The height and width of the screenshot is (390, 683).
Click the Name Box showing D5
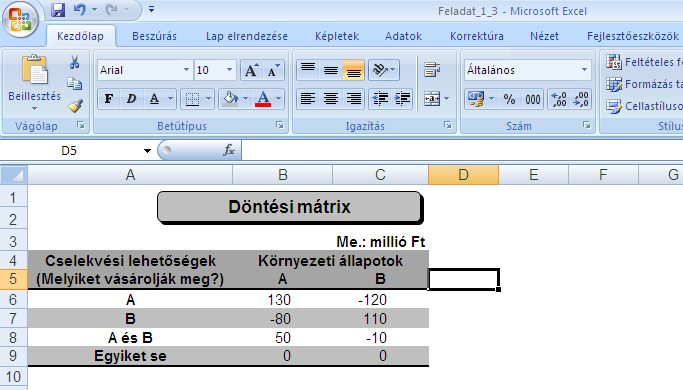click(69, 151)
